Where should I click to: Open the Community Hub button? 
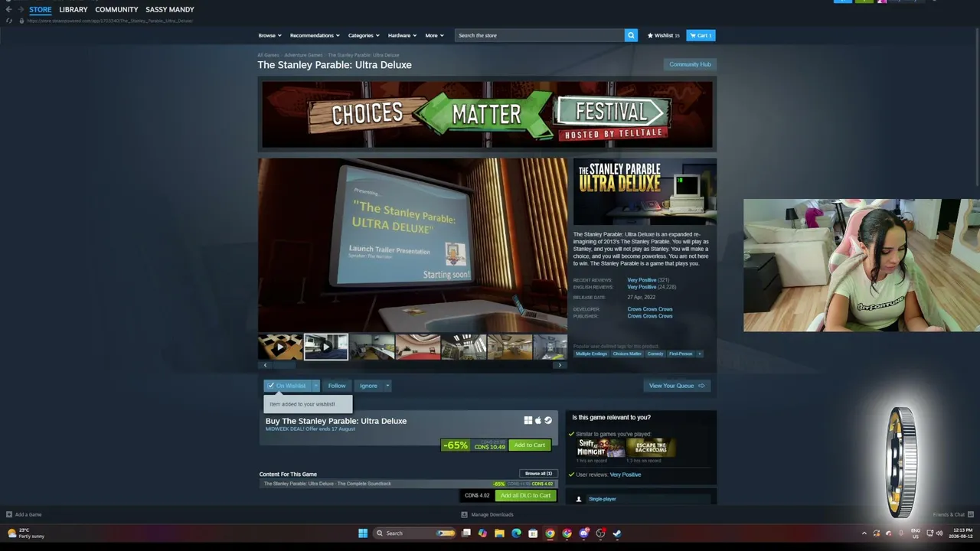690,64
